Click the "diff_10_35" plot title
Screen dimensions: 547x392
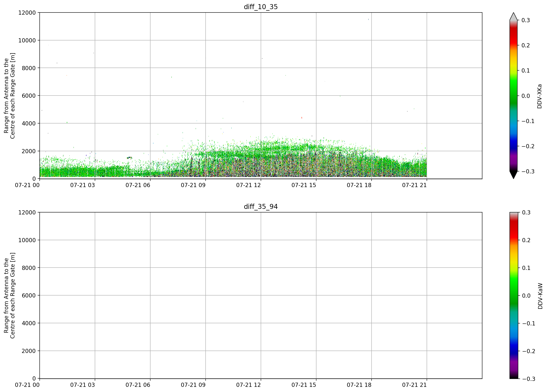[261, 7]
